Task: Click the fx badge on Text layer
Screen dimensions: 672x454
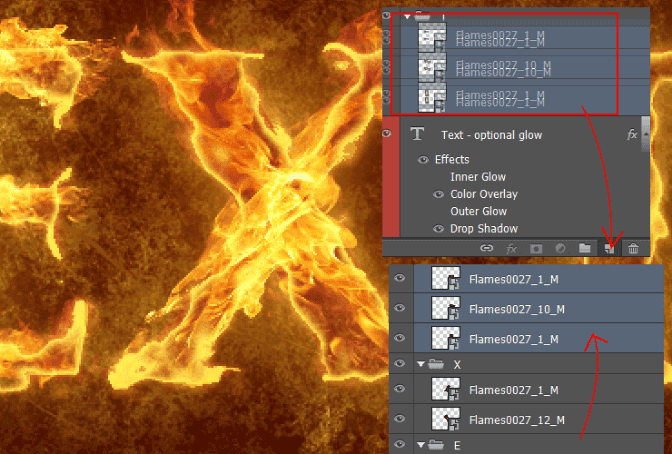Action: (631, 134)
